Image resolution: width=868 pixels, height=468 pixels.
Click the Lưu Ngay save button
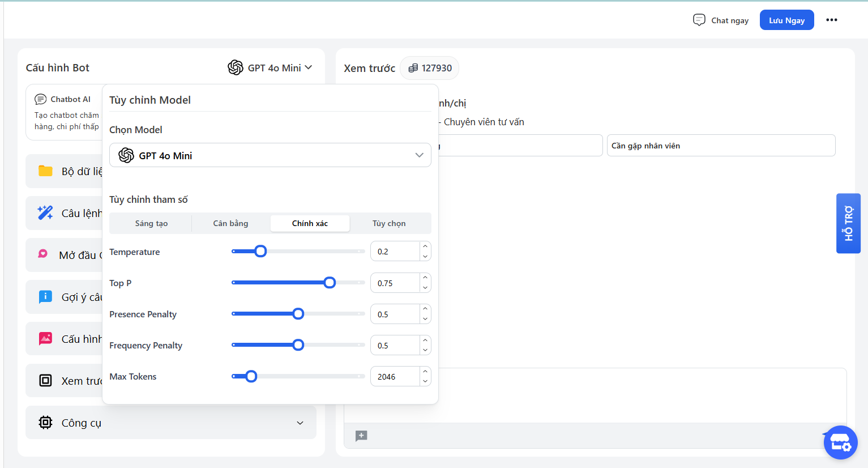[x=786, y=20]
